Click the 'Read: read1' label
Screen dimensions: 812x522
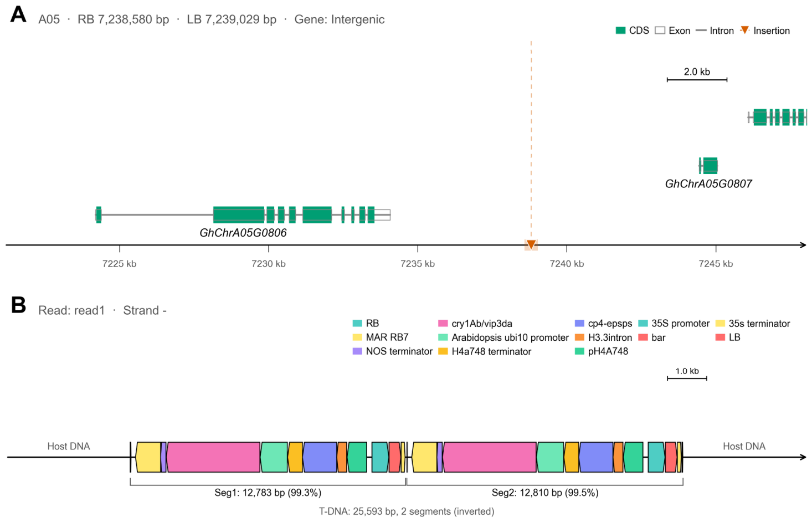coord(71,310)
